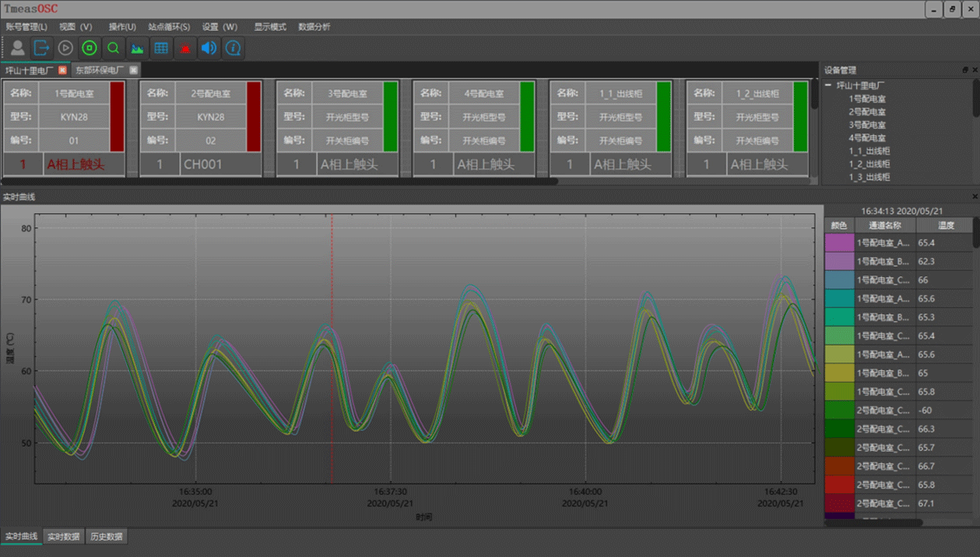
Task: Open the blue info icon
Action: [233, 48]
